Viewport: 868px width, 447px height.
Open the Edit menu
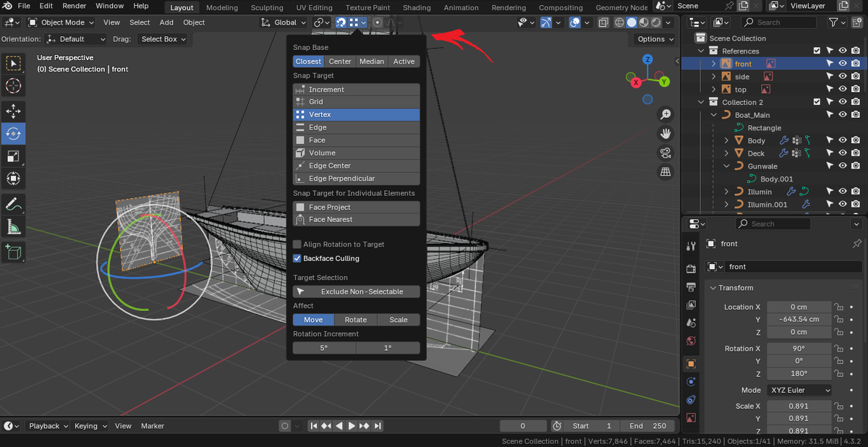click(x=46, y=6)
